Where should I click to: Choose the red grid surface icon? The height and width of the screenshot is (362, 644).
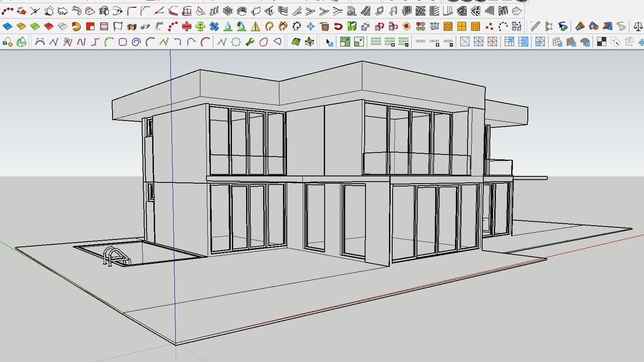point(49,27)
